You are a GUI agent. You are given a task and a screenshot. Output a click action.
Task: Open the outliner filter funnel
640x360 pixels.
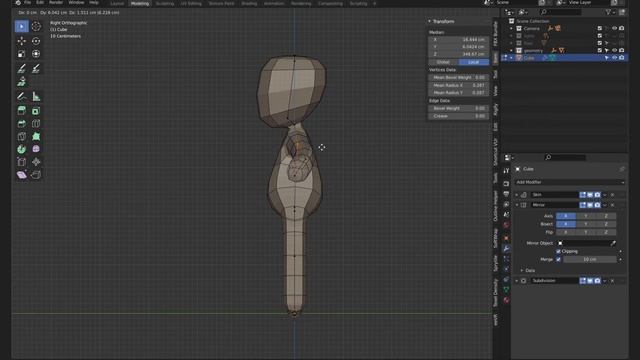click(x=608, y=12)
